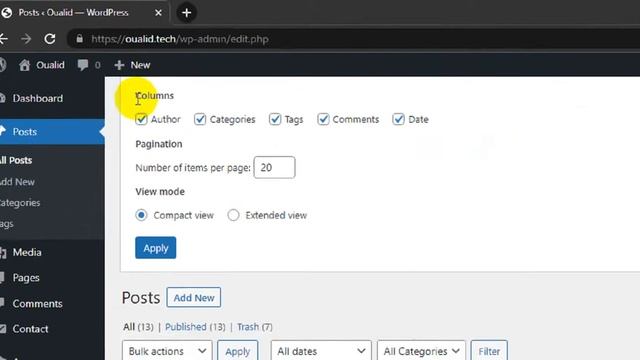Open Categories submenu item
Viewport: 640px width, 360px height.
click(20, 203)
